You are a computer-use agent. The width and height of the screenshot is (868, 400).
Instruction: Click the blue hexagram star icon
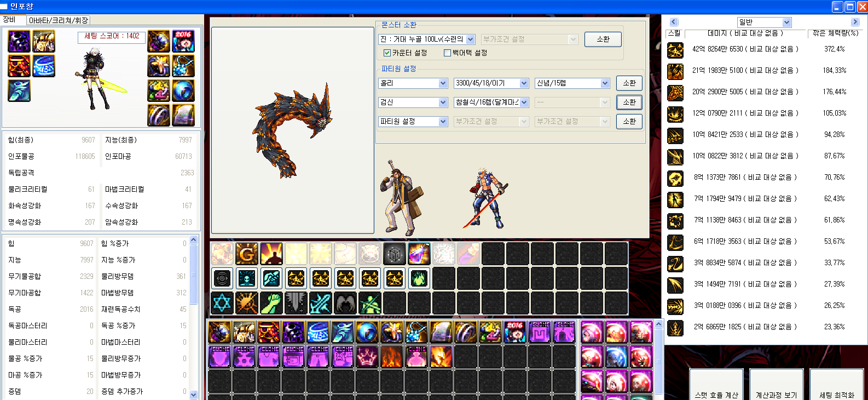coord(222,303)
